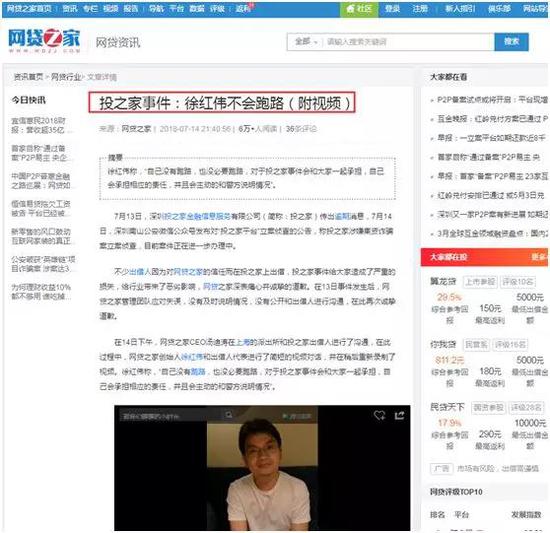Click the 上海 blue link in third paragraph
The height and width of the screenshot is (533, 550).
click(243, 342)
